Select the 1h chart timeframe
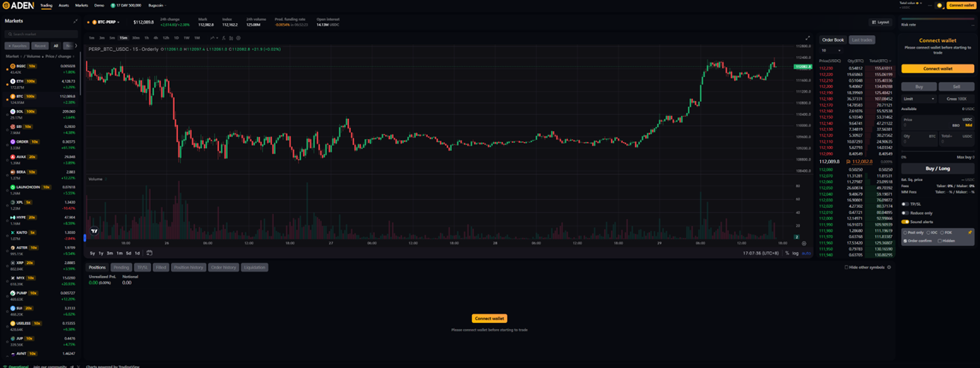 point(146,37)
